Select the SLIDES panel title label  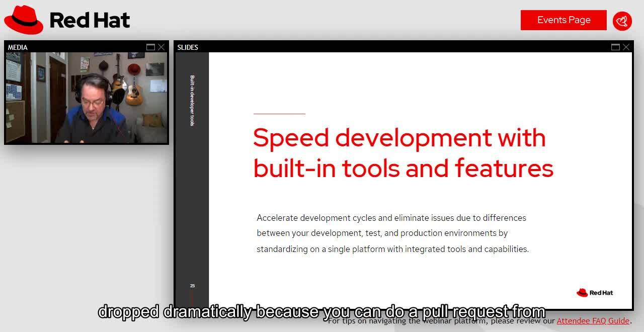188,47
